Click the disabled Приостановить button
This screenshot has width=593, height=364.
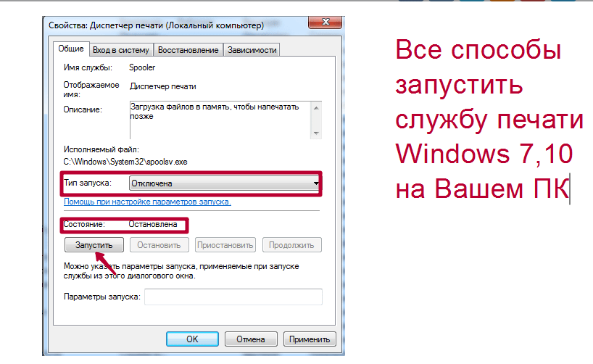(x=225, y=245)
